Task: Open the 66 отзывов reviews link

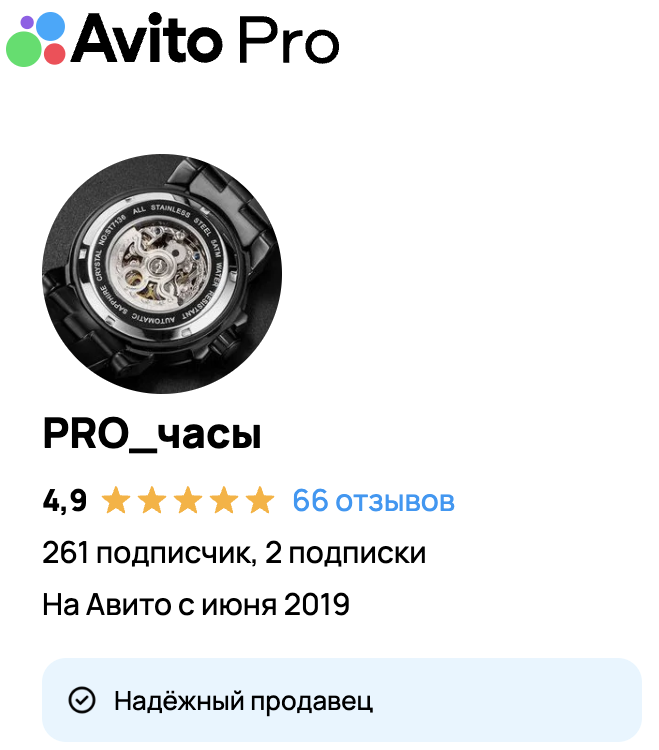Action: coord(373,501)
